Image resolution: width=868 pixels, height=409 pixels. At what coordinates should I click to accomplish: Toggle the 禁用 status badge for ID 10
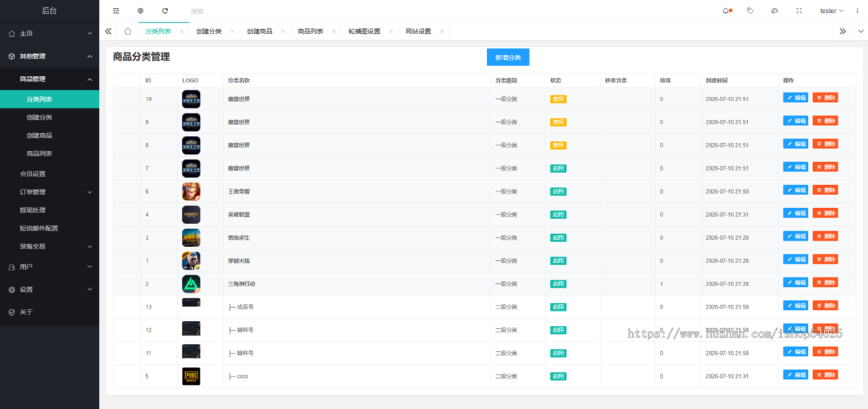558,99
